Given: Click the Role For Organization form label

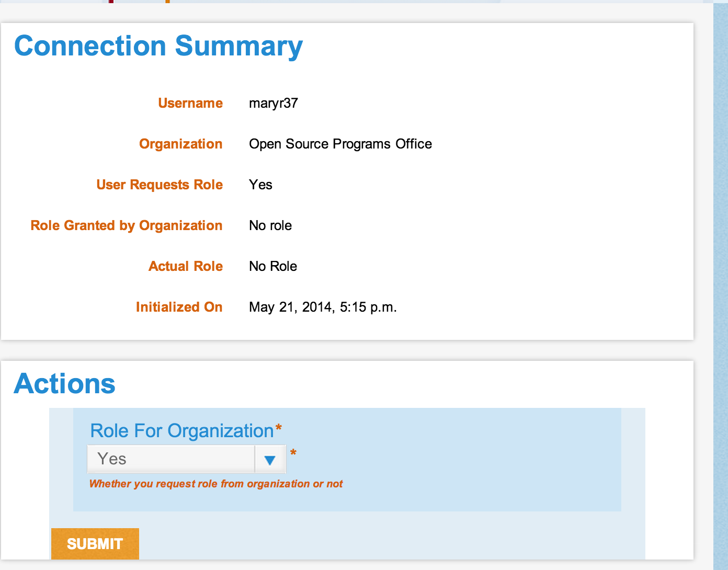Looking at the screenshot, I should tap(182, 431).
